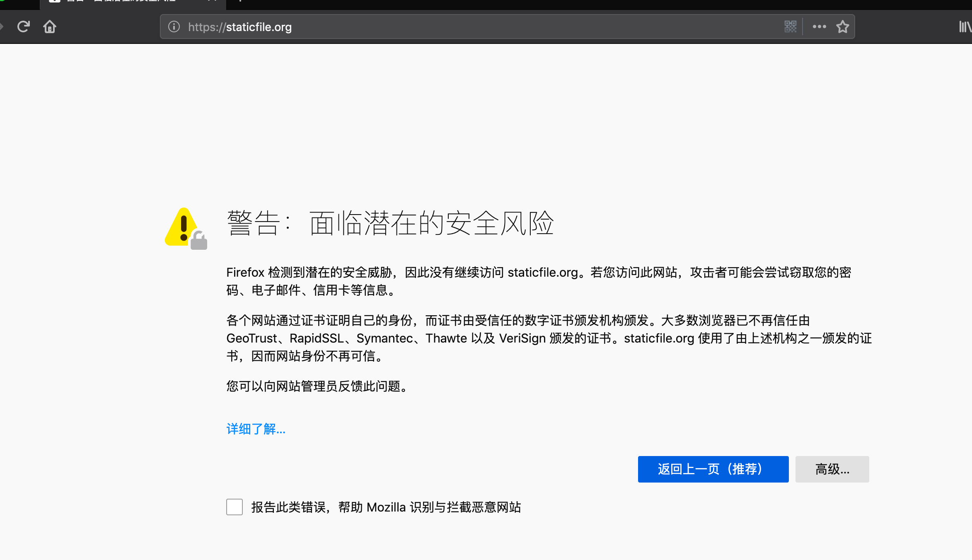Open the QR code generator icon

[791, 27]
